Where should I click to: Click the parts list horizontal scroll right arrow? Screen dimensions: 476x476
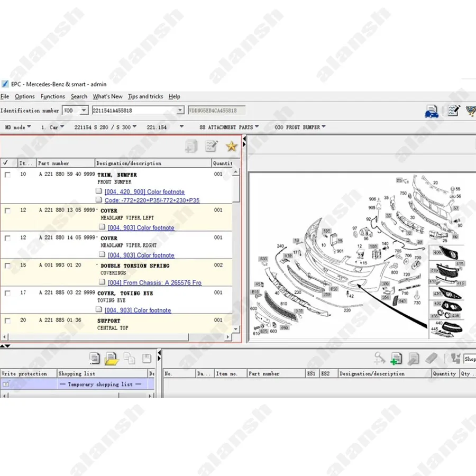(228, 337)
